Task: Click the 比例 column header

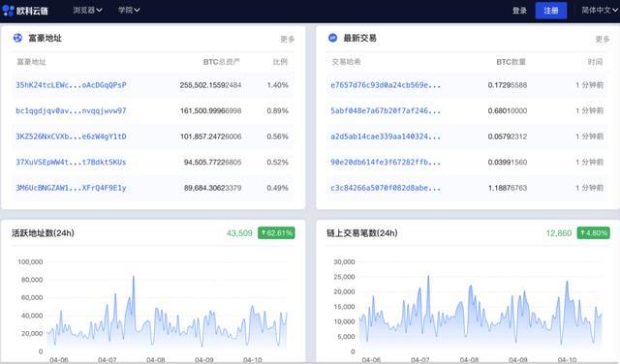Action: point(280,62)
